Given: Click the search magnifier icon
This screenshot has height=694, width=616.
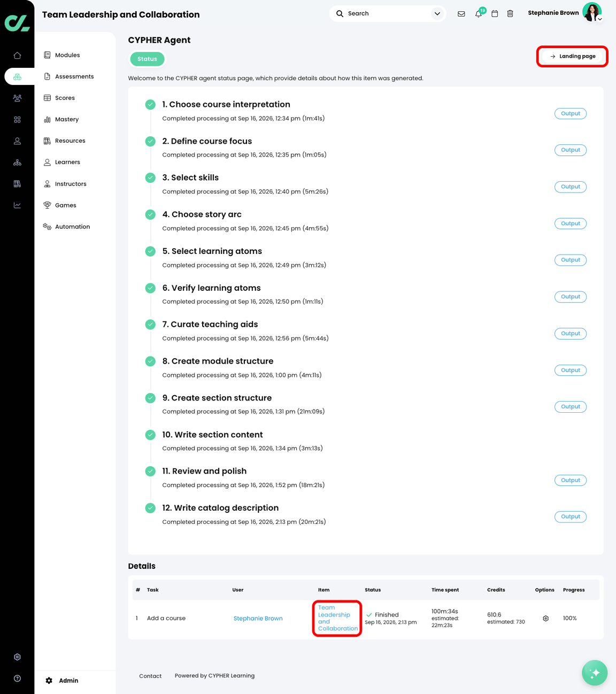Looking at the screenshot, I should (x=340, y=13).
